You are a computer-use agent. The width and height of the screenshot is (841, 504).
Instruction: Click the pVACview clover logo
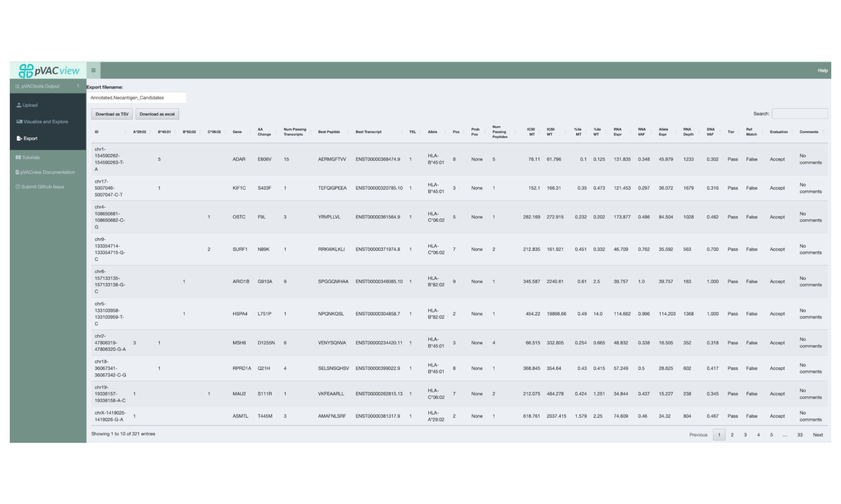[x=26, y=70]
